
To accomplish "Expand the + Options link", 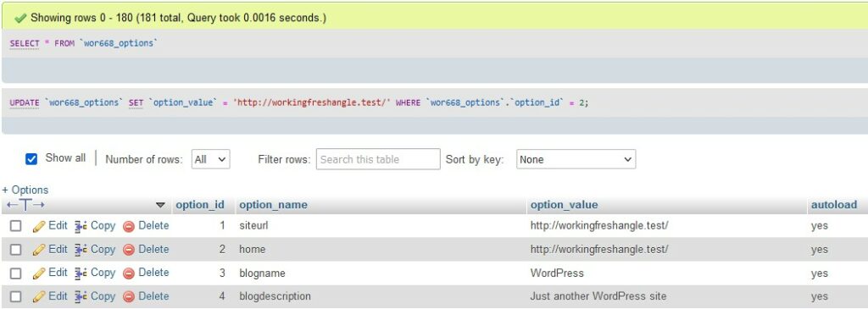I will [x=25, y=190].
